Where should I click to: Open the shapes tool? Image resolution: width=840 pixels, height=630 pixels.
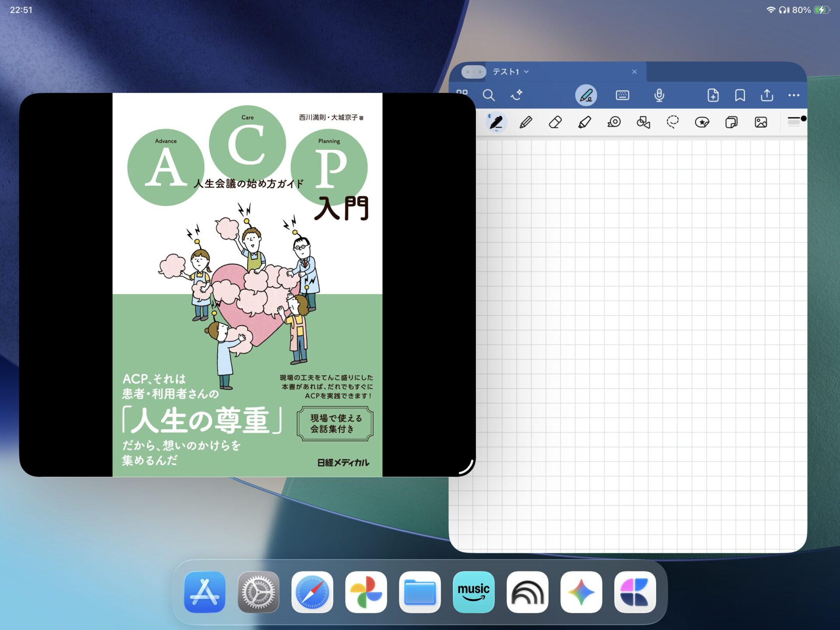(x=643, y=122)
